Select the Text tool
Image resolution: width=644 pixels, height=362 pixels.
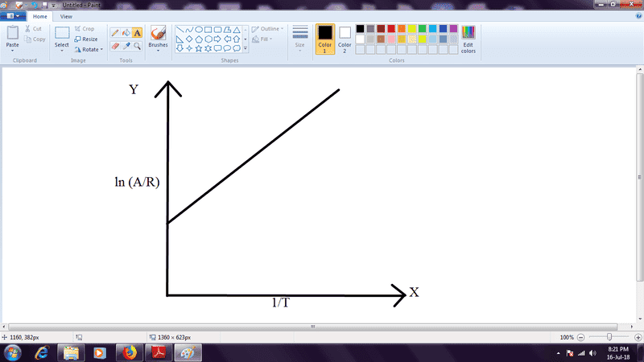(x=137, y=33)
